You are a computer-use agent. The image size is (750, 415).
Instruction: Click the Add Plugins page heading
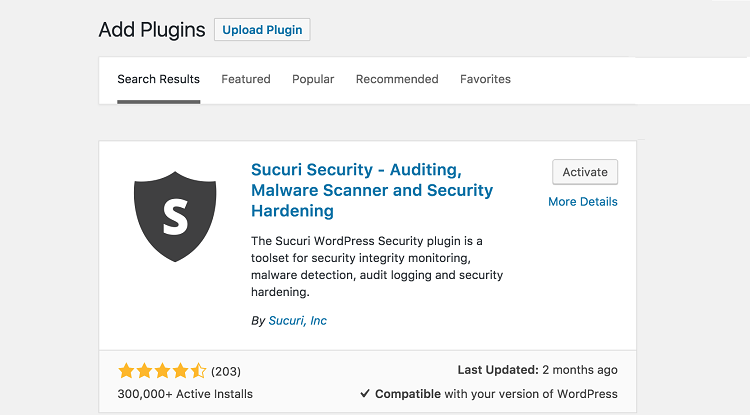(x=152, y=30)
